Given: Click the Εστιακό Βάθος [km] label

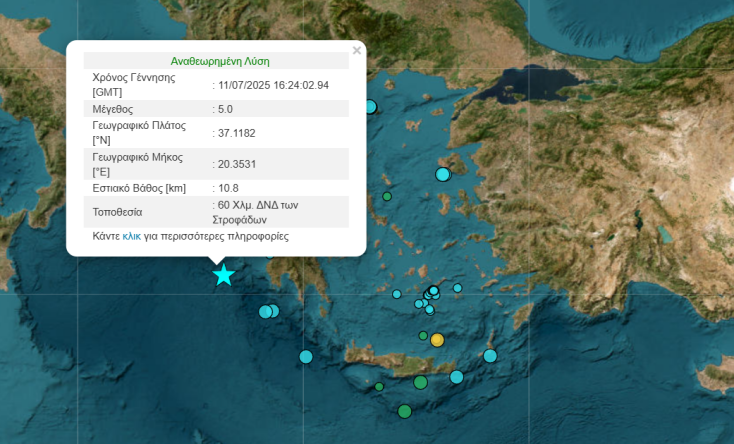Looking at the screenshot, I should click(139, 188).
